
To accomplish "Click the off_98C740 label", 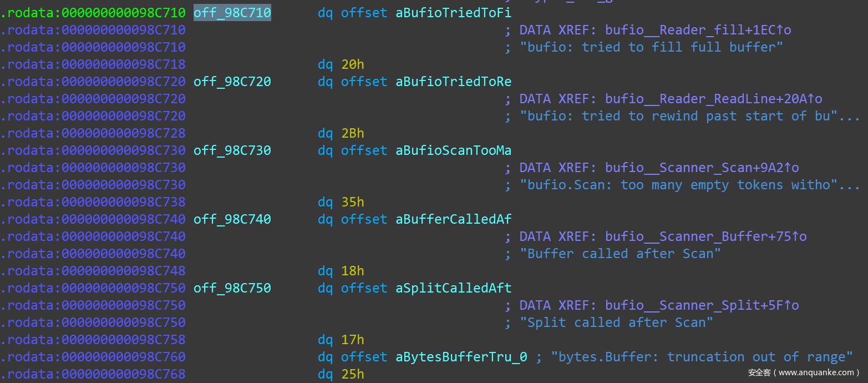I will click(x=232, y=219).
